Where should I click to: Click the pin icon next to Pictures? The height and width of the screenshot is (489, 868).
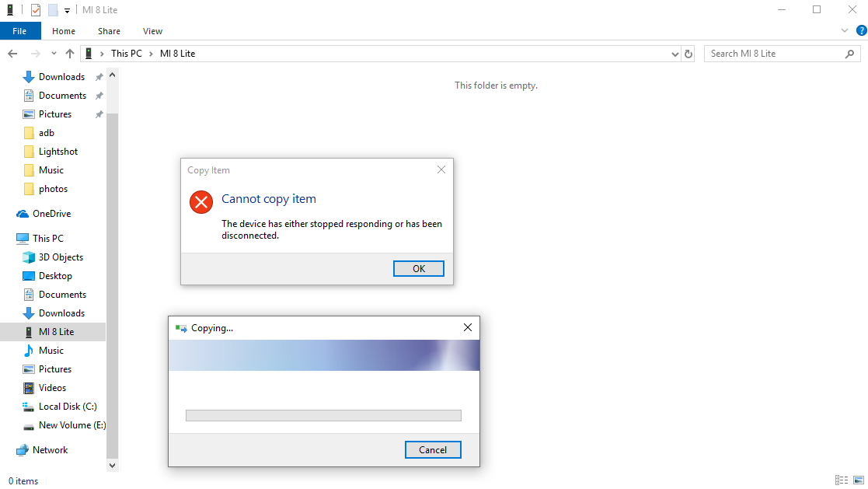(99, 114)
